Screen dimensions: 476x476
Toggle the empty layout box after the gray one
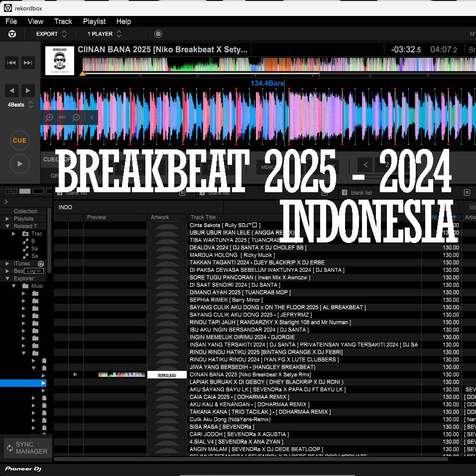point(38,191)
